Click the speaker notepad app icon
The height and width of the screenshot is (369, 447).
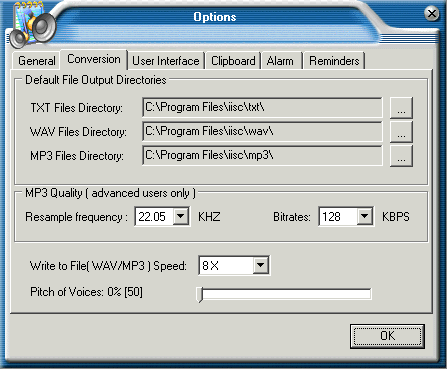pyautogui.click(x=33, y=25)
